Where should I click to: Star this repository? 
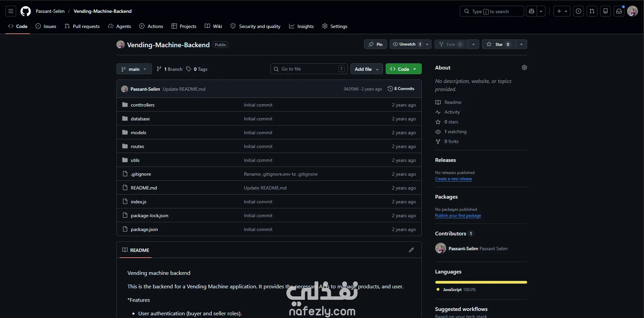tap(499, 44)
